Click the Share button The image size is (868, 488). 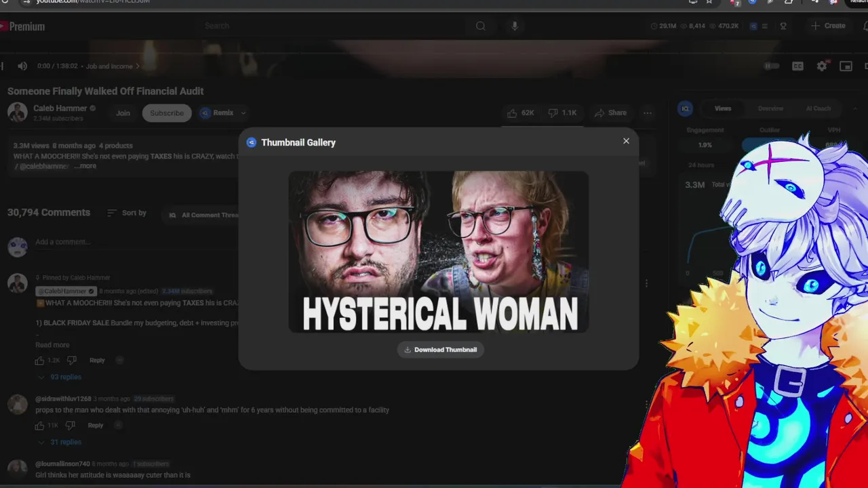pyautogui.click(x=610, y=113)
